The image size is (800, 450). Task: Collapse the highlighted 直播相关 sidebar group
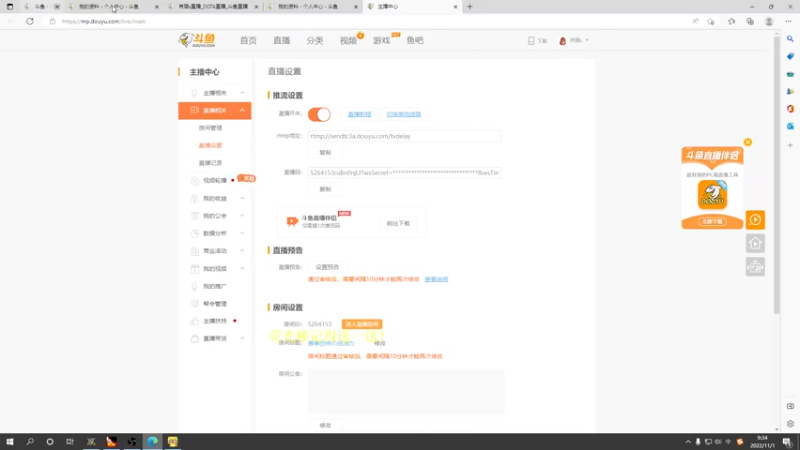[215, 110]
